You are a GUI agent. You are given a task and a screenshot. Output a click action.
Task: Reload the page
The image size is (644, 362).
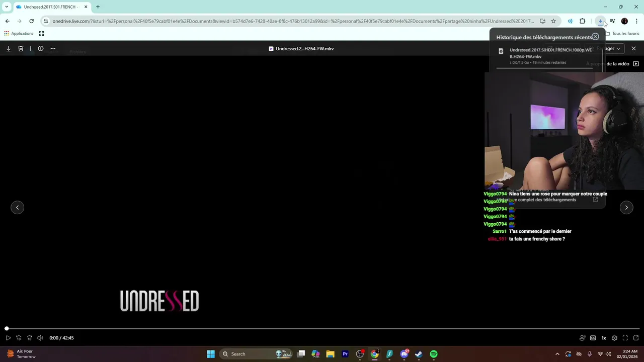[x=31, y=21]
